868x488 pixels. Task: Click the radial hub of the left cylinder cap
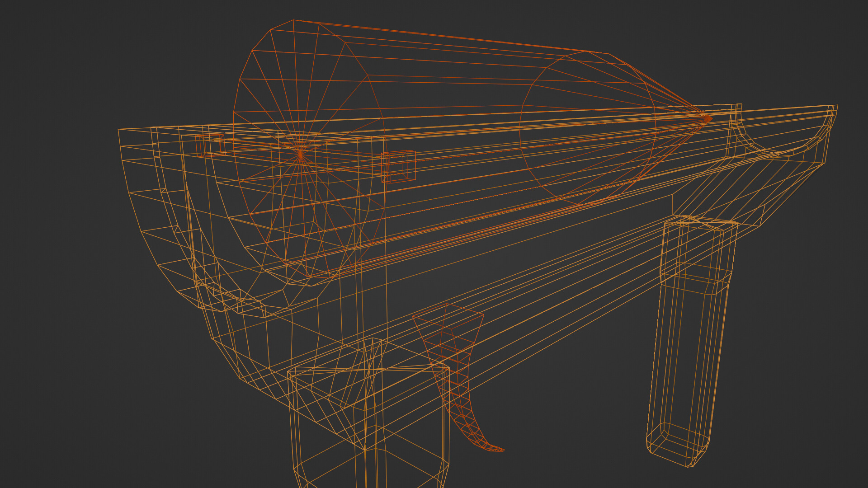click(x=300, y=154)
